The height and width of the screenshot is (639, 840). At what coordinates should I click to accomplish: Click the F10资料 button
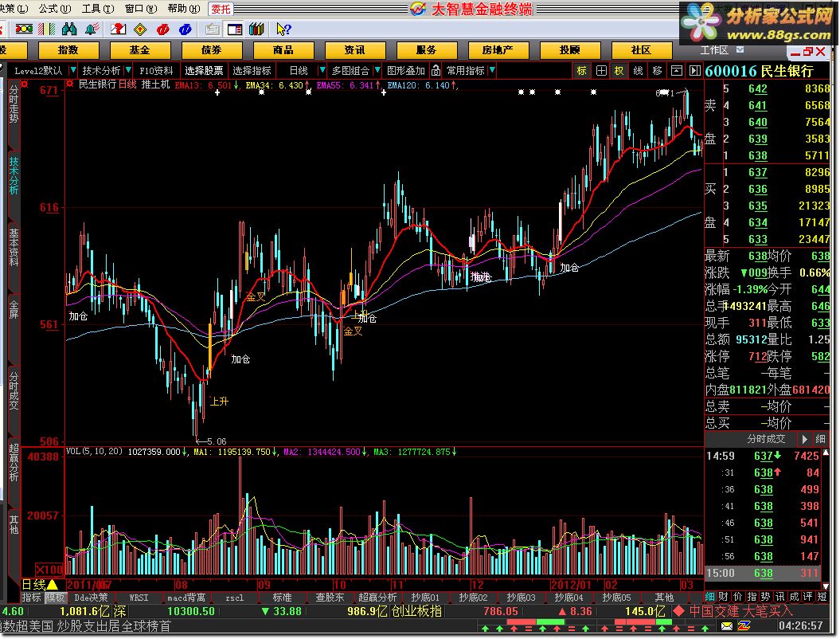pyautogui.click(x=156, y=70)
